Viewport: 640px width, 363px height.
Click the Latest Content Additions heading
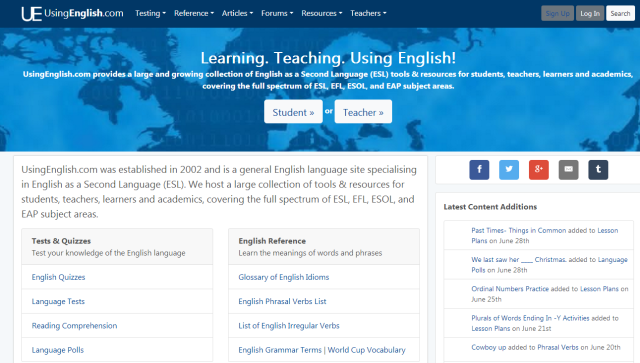tap(490, 207)
